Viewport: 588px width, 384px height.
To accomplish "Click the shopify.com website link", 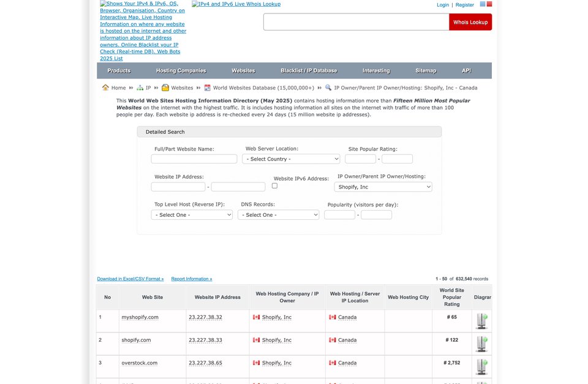I will 136,340.
